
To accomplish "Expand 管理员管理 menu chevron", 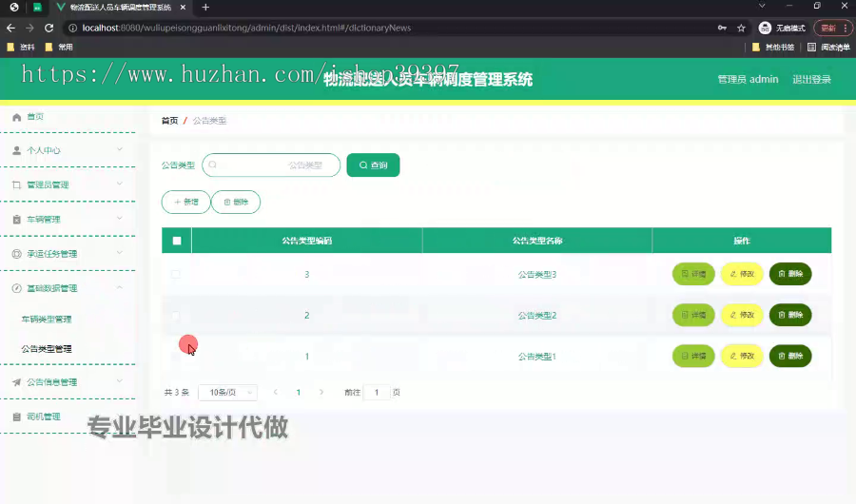I will [120, 184].
